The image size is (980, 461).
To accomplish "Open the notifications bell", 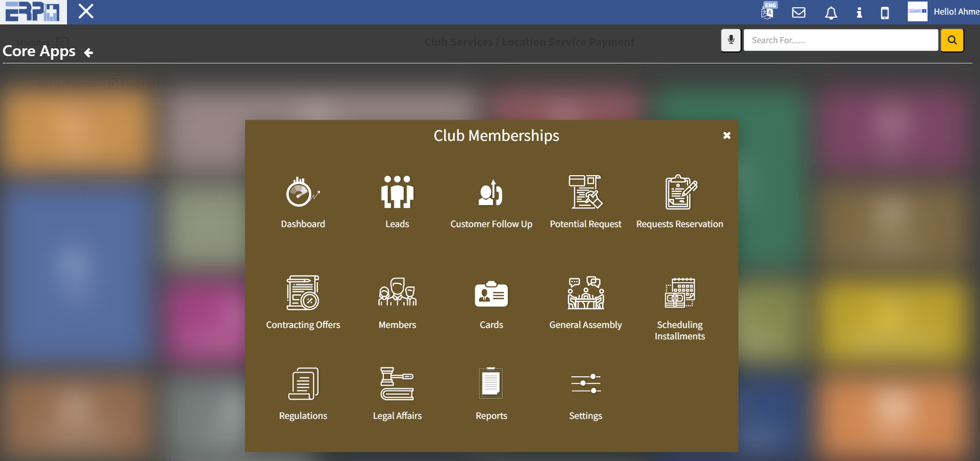I will (831, 13).
